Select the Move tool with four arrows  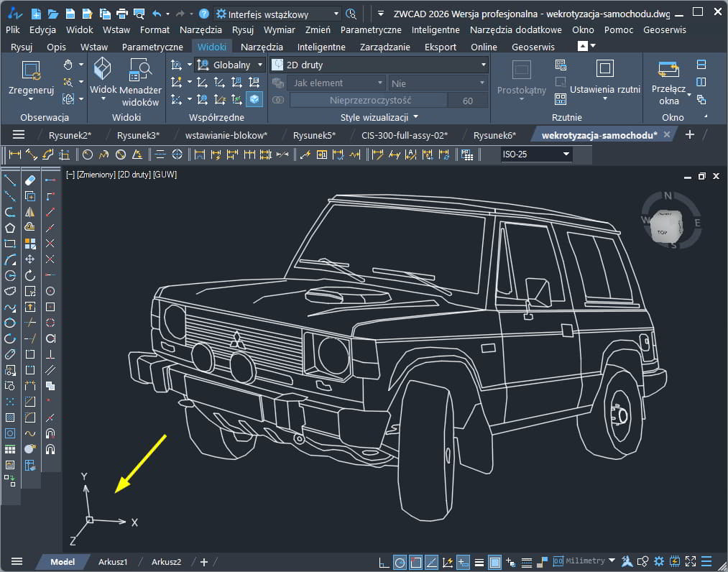[30, 259]
